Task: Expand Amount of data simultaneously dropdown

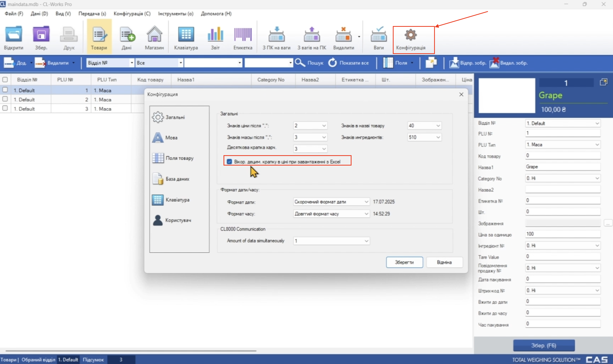Action: click(366, 241)
